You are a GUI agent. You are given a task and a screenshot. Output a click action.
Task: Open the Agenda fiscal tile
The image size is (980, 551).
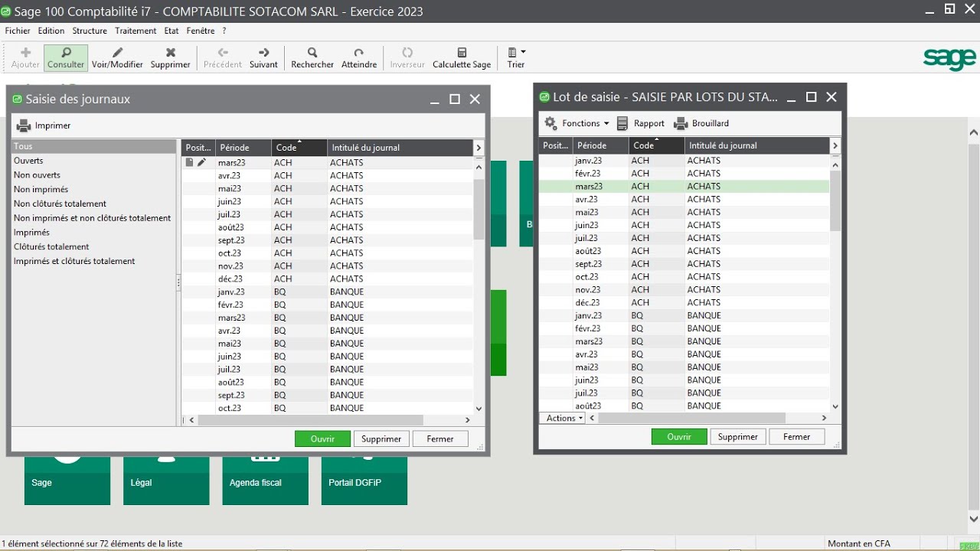pyautogui.click(x=265, y=479)
